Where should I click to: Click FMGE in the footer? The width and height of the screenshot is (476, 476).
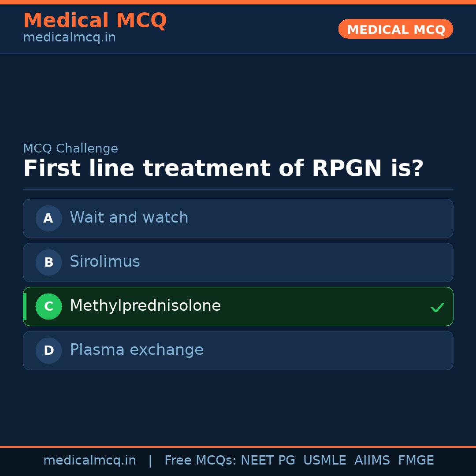416,461
